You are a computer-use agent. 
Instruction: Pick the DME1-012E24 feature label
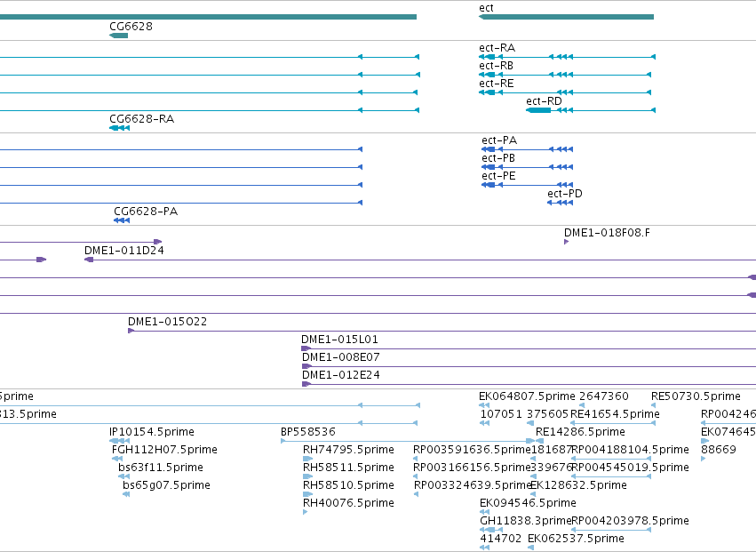[341, 375]
